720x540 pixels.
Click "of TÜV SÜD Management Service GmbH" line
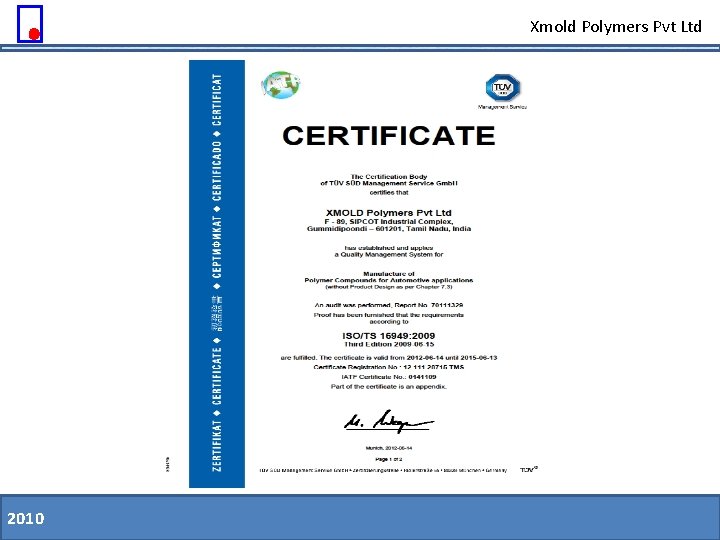click(388, 183)
